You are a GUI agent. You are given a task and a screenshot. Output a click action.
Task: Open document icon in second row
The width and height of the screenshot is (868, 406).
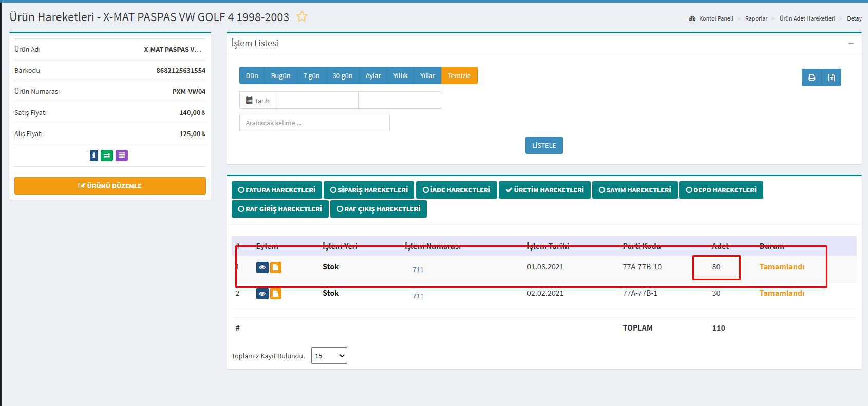[x=276, y=294]
